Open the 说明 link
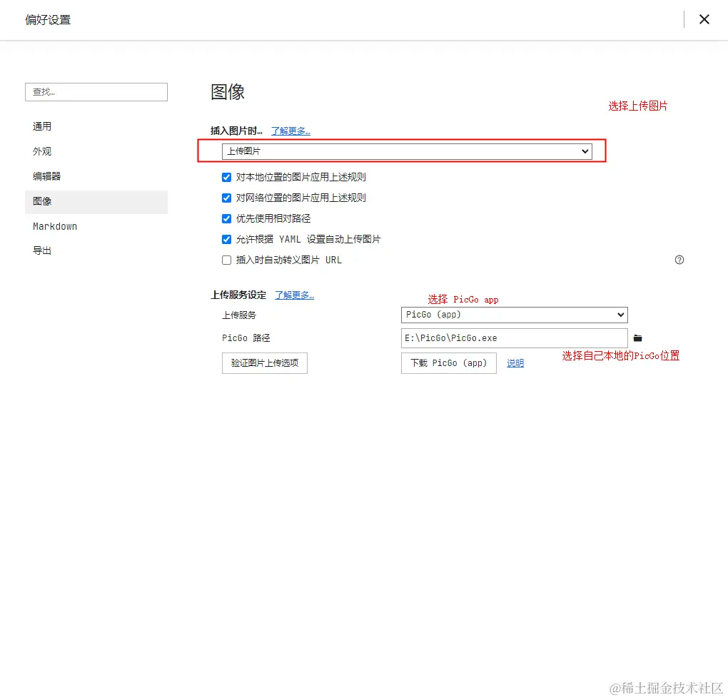The image size is (728, 700). pos(515,363)
